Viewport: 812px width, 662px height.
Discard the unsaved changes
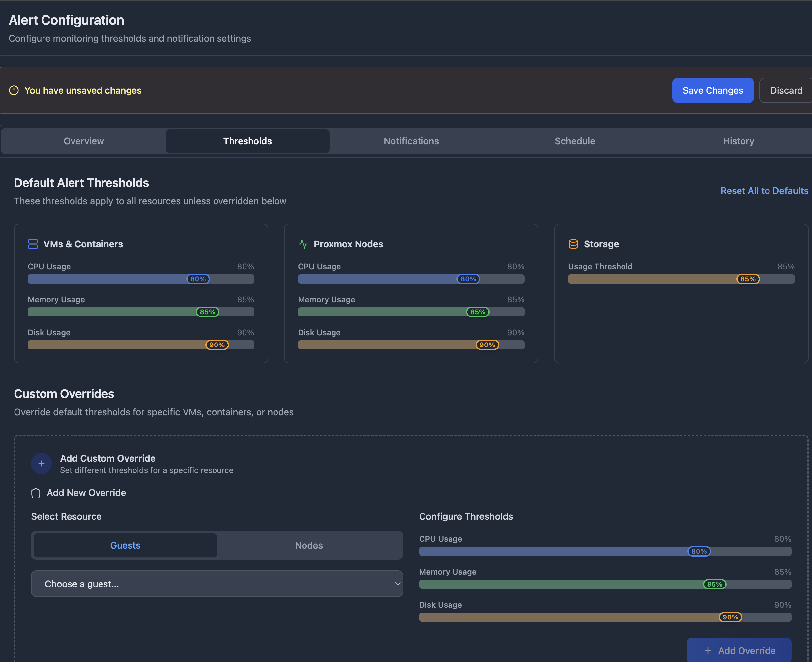(786, 90)
